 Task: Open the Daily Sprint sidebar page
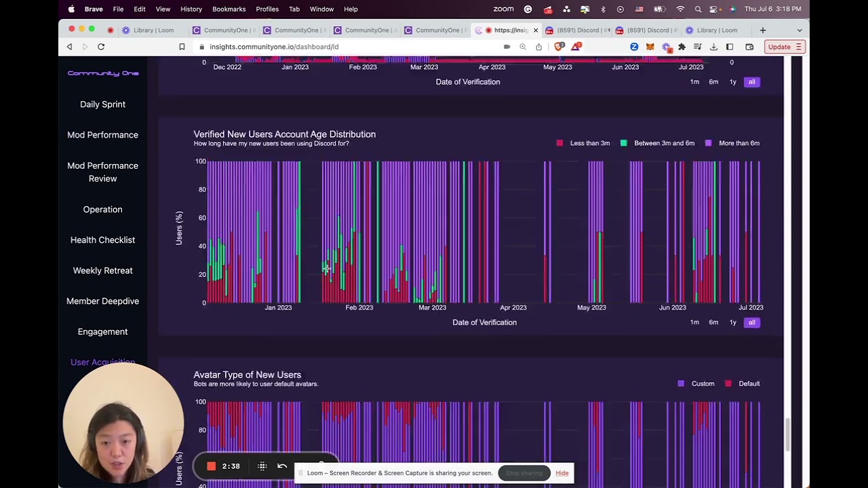(103, 104)
